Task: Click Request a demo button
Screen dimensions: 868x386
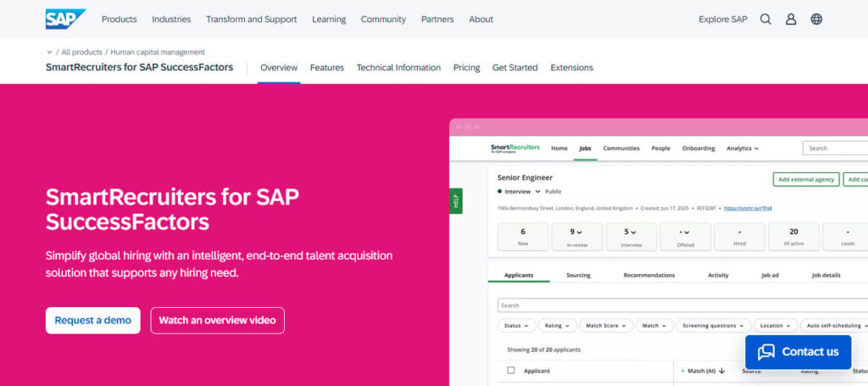Action: [x=93, y=320]
